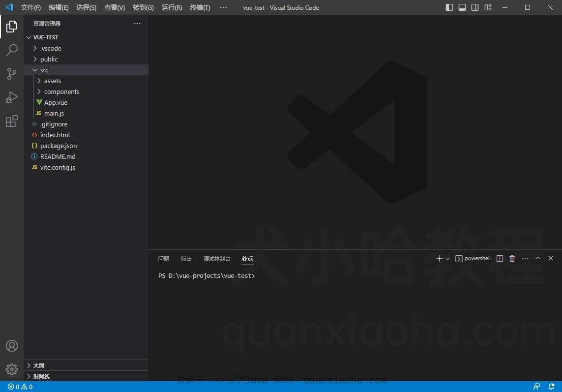Click errors and warnings status bar indicator
Screen dimensions: 562x392
[20, 387]
